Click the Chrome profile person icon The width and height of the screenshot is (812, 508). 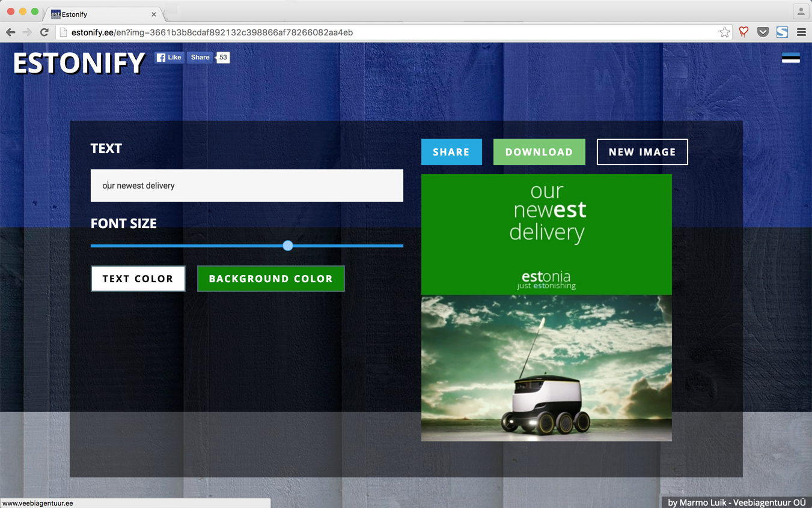pyautogui.click(x=801, y=11)
